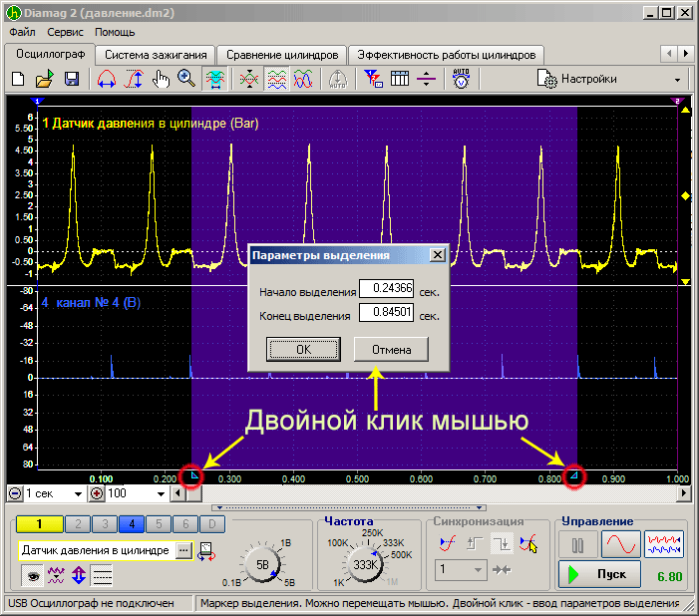The height and width of the screenshot is (616, 699).
Task: Collapse the control panel with the dotted bar
Action: tap(349, 507)
